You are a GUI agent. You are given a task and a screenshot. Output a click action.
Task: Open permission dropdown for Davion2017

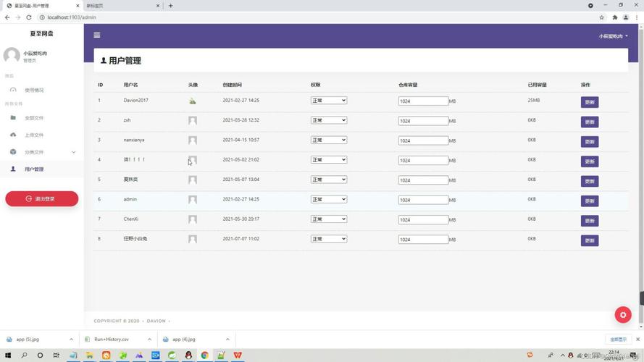329,101
